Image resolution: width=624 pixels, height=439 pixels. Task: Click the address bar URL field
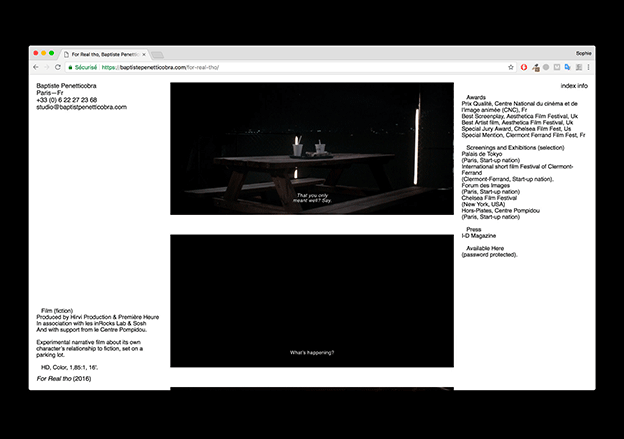click(300, 67)
